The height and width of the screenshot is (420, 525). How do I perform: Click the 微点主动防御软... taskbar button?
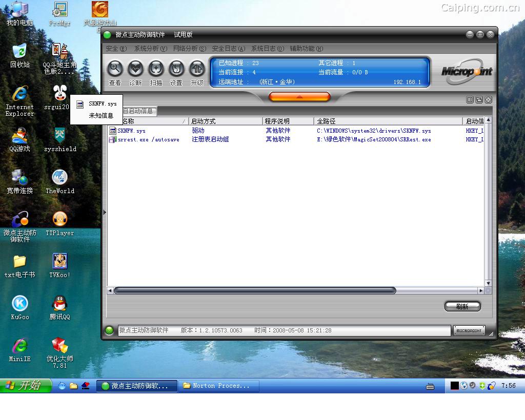coord(137,386)
